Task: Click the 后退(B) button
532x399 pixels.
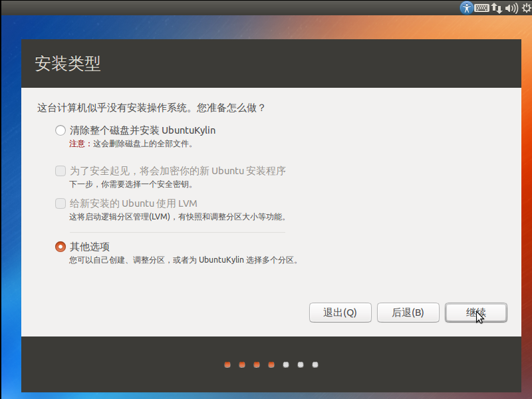Action: pyautogui.click(x=408, y=313)
